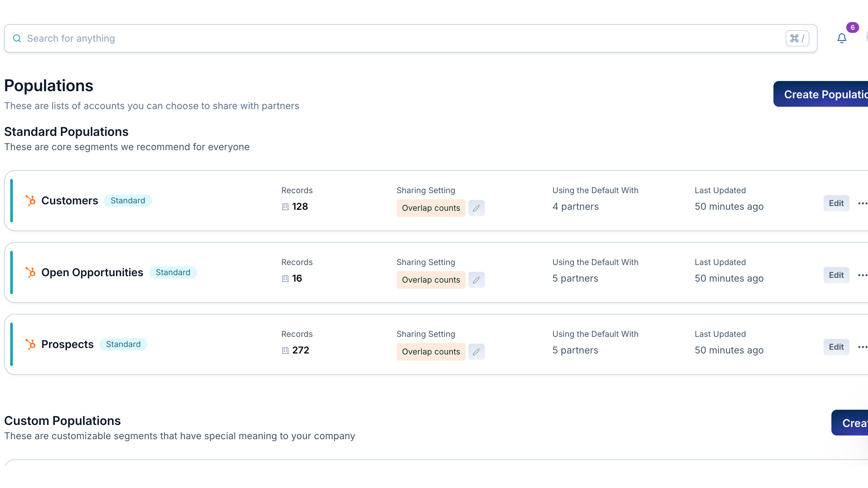Click the Create button in Custom Populations

tap(851, 423)
